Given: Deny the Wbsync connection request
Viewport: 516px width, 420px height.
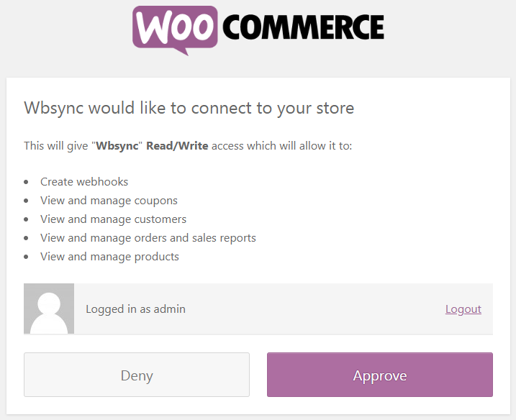Looking at the screenshot, I should click(x=137, y=375).
